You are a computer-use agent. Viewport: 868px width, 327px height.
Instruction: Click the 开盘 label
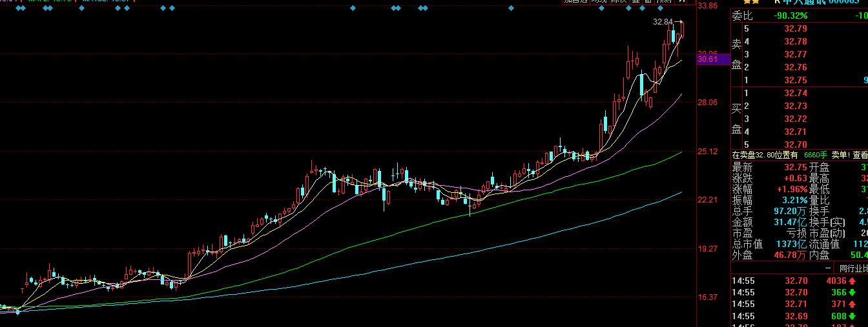click(820, 167)
